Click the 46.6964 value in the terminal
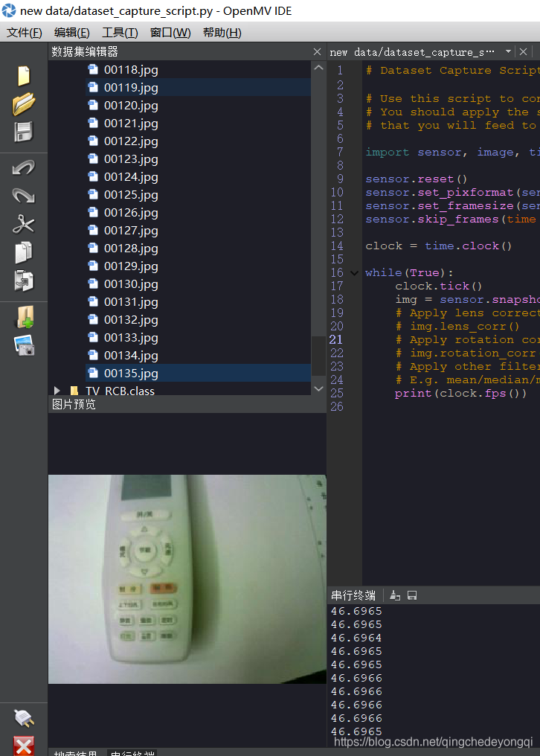Viewport: 540px width, 756px height. (356, 638)
